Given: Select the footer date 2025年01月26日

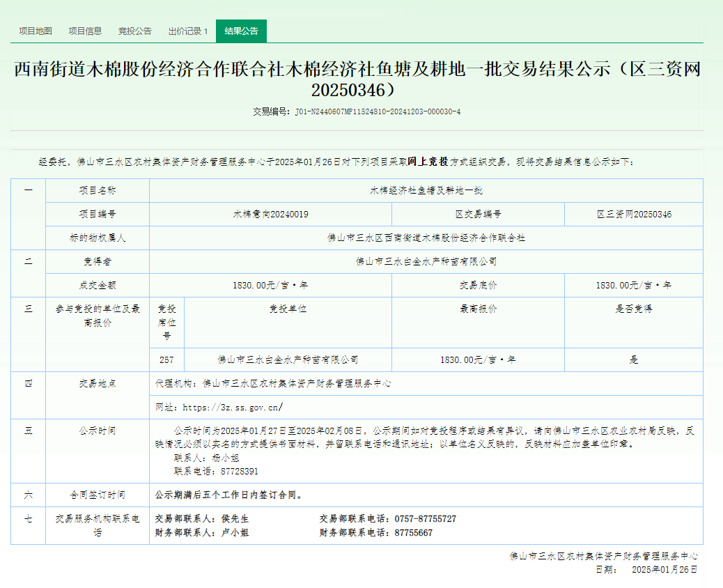Looking at the screenshot, I should [664, 570].
